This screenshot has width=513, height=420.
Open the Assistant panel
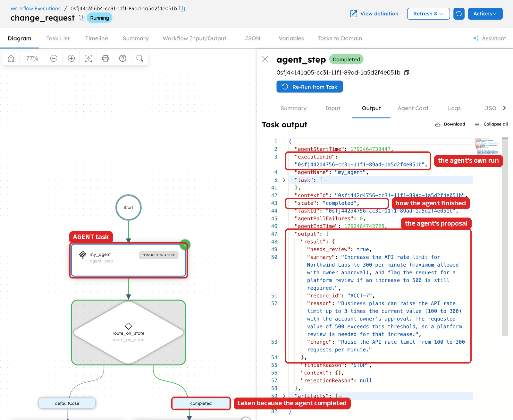489,39
